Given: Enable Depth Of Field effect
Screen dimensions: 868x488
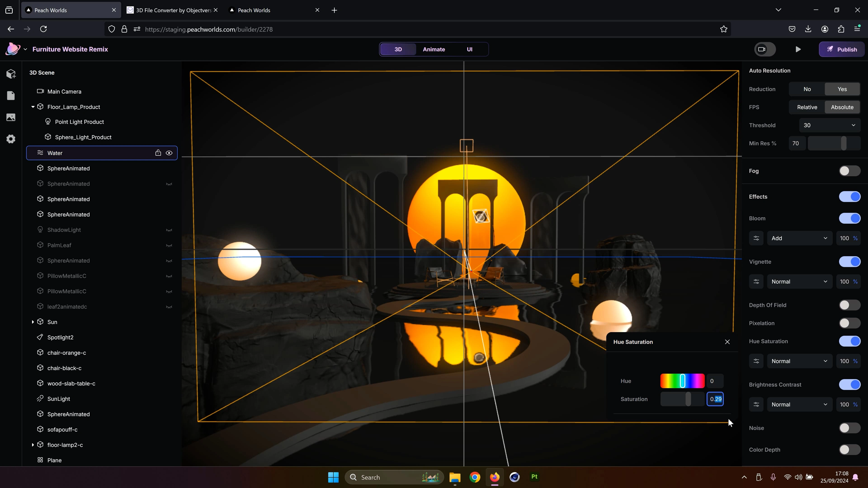Looking at the screenshot, I should 849,305.
